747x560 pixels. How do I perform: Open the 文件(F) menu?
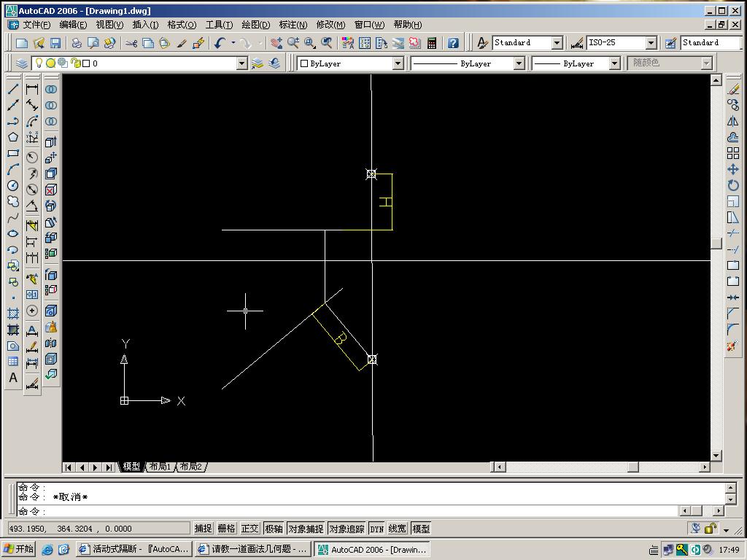[36, 25]
